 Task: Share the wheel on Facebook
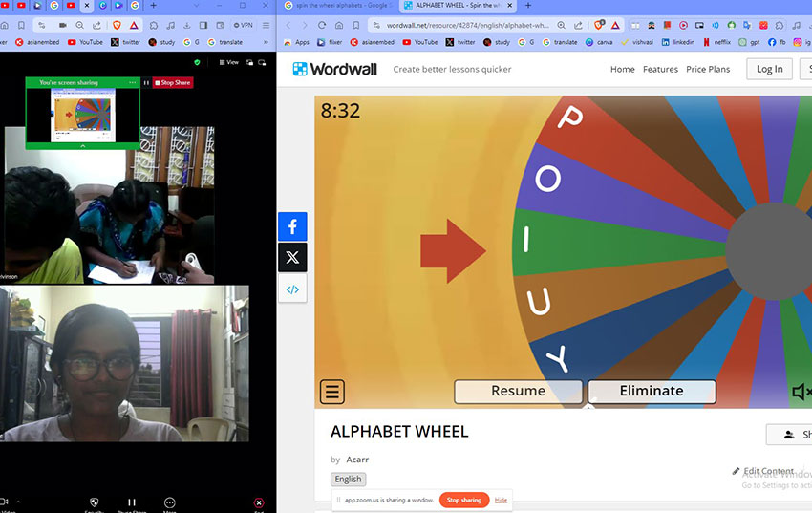point(292,226)
